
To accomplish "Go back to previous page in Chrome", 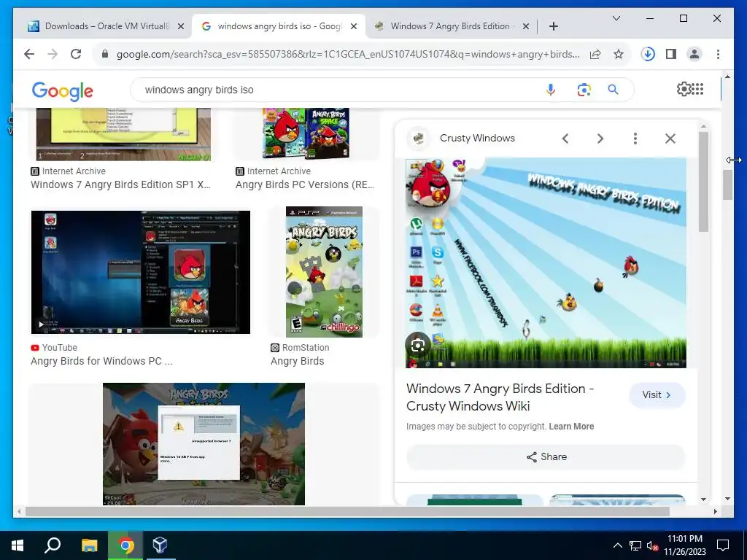I will click(29, 54).
